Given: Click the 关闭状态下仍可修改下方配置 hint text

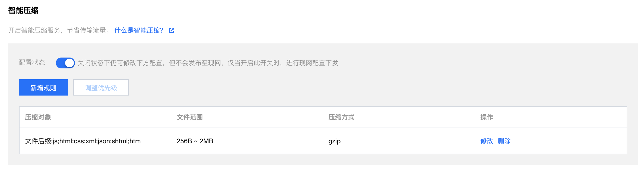Looking at the screenshot, I should 120,63.
